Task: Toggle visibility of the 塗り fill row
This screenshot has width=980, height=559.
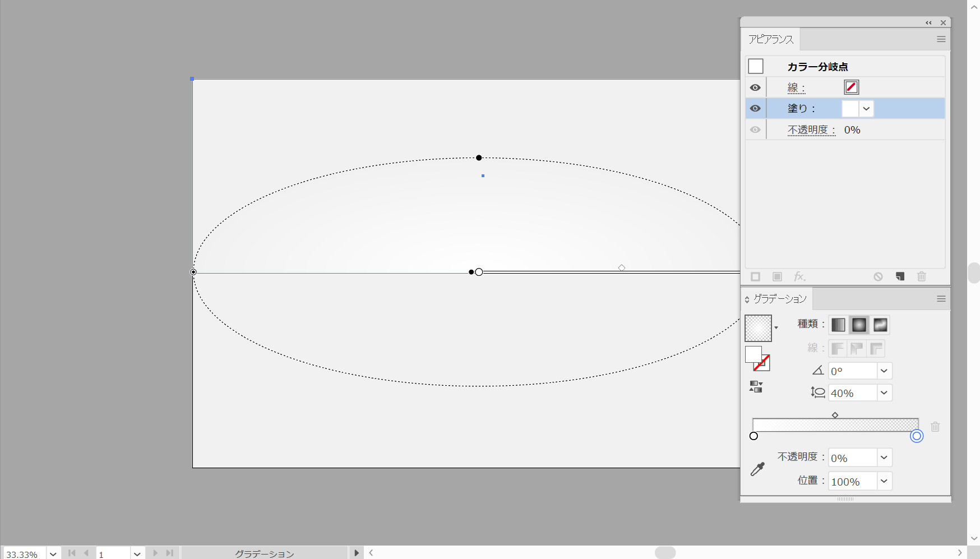Action: click(x=755, y=108)
